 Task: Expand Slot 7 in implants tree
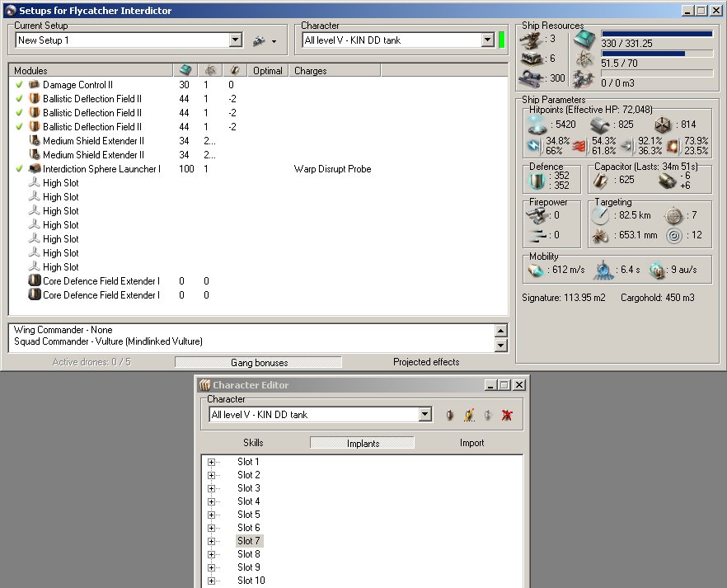[x=211, y=541]
